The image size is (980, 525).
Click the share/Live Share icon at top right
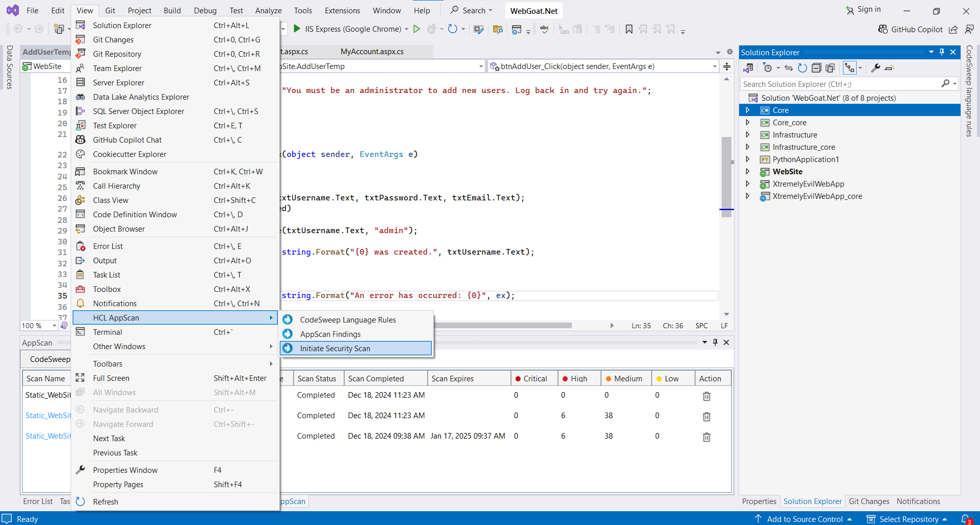(953, 29)
